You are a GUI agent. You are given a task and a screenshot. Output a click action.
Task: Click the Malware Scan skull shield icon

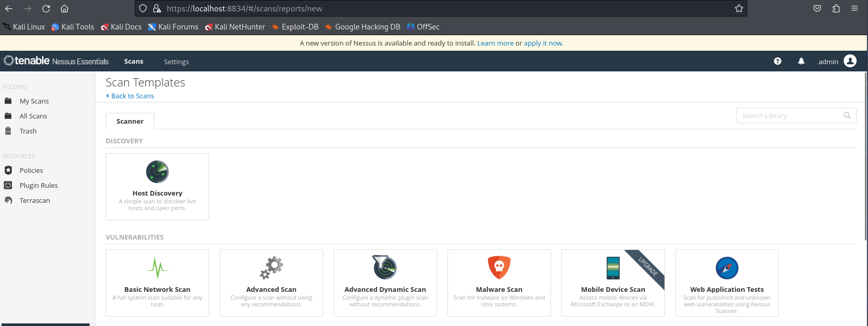click(499, 268)
